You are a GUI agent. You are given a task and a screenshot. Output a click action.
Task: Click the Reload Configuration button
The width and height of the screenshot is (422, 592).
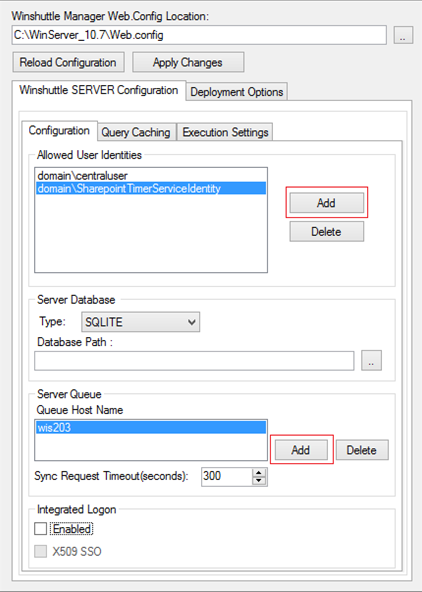[68, 62]
